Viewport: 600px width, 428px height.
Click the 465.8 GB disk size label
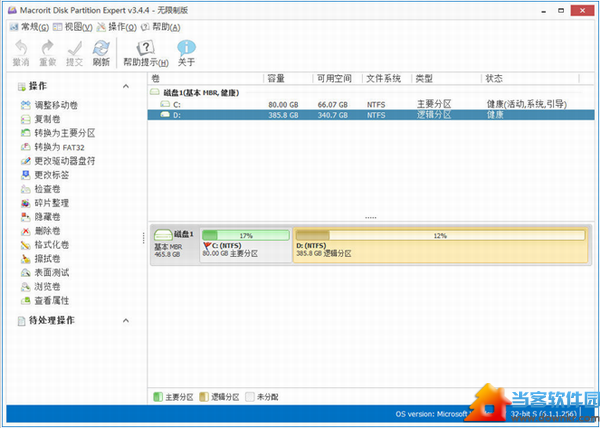coord(166,254)
